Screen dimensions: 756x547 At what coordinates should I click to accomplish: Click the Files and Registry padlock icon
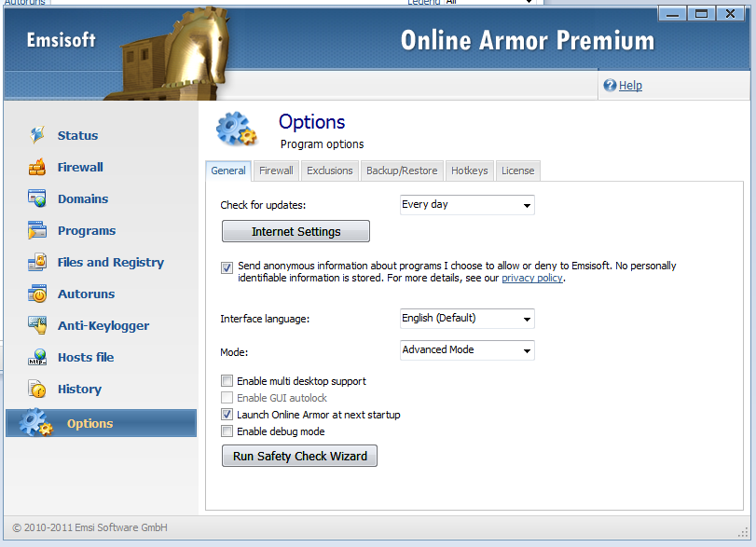pos(37,262)
